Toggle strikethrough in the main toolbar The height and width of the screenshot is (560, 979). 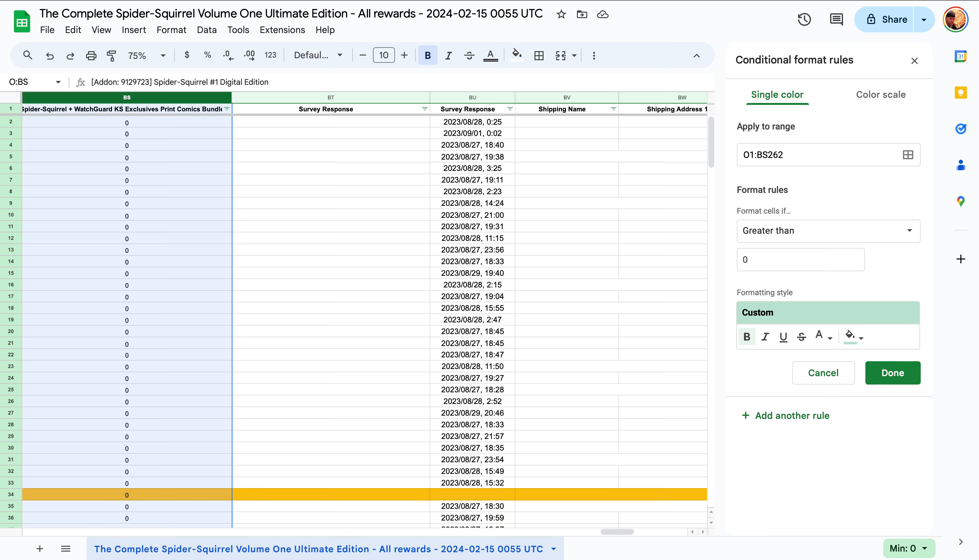(469, 55)
